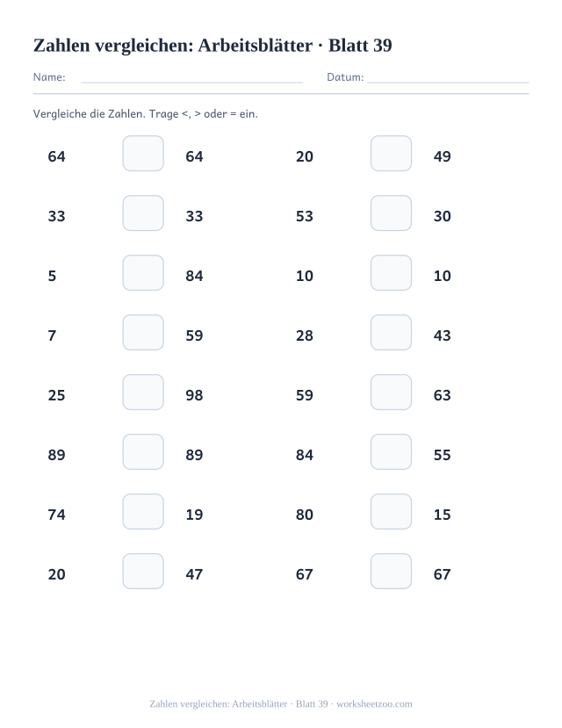Image resolution: width=562 pixels, height=728 pixels.
Task: Select the box between 89 and 89
Action: click(143, 451)
